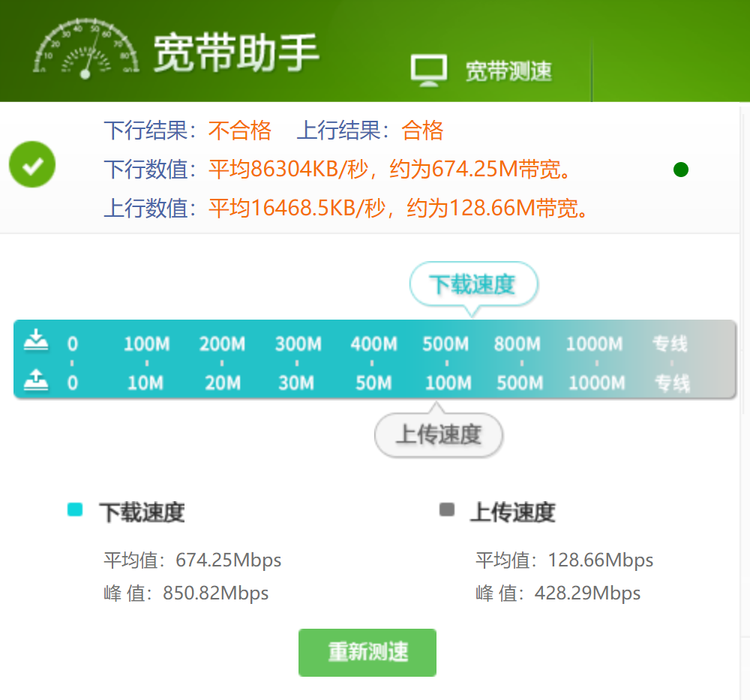Click the monitor icon beside 宽带测速
Image resolution: width=750 pixels, height=700 pixels.
tap(428, 71)
